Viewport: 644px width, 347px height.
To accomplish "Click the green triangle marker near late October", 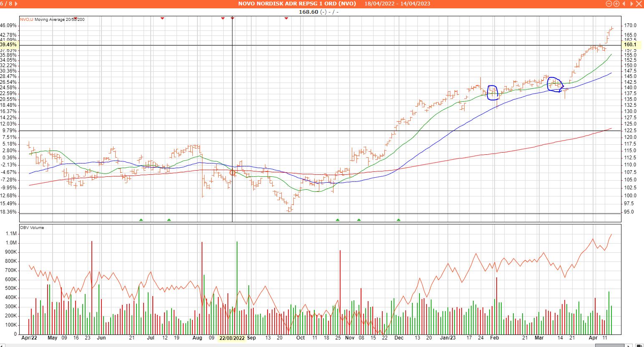I will pyautogui.click(x=338, y=219).
